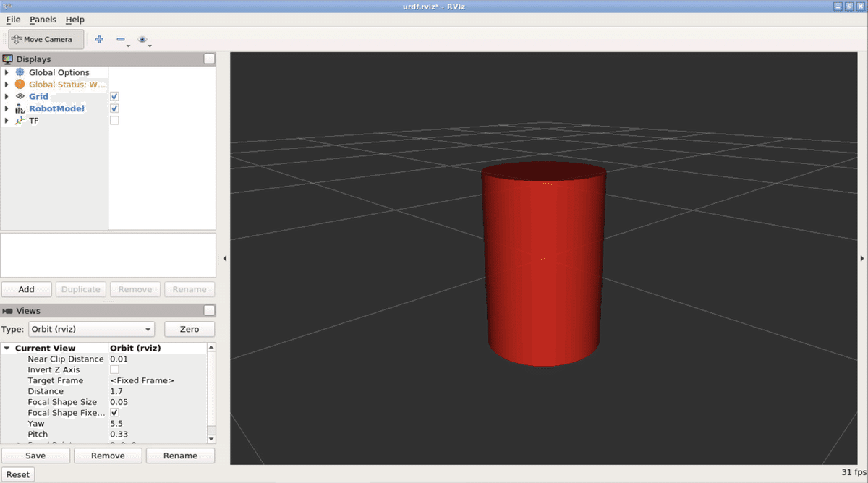The height and width of the screenshot is (483, 868).
Task: Click the blue plus add-tool icon
Action: (99, 39)
